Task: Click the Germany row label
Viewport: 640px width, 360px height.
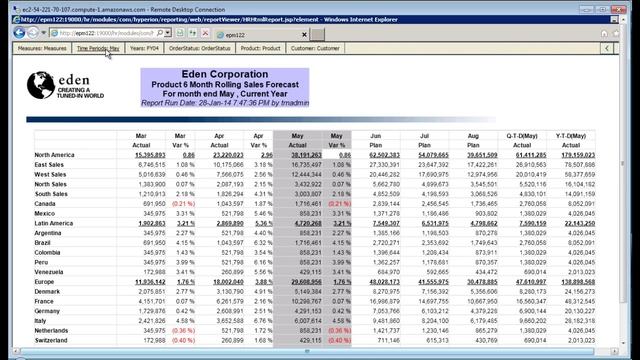Action: click(47, 311)
